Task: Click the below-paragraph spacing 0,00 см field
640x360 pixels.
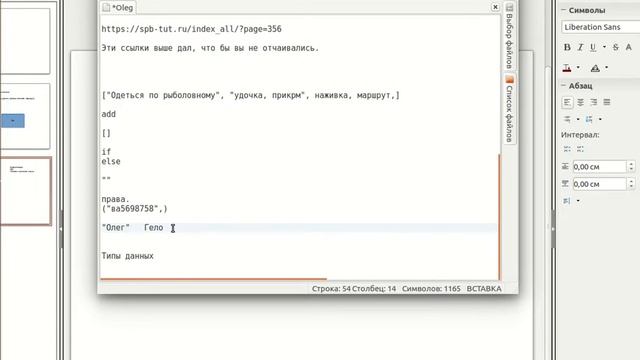Action: pos(599,184)
